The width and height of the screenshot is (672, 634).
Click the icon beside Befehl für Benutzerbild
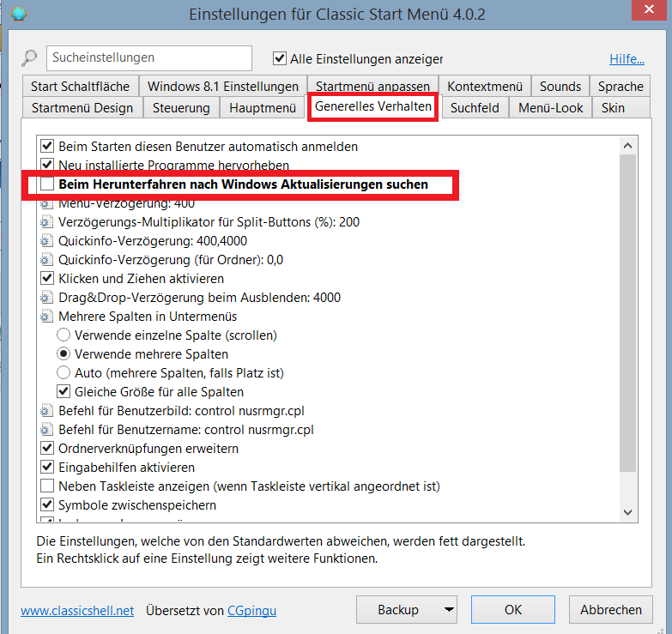[46, 410]
